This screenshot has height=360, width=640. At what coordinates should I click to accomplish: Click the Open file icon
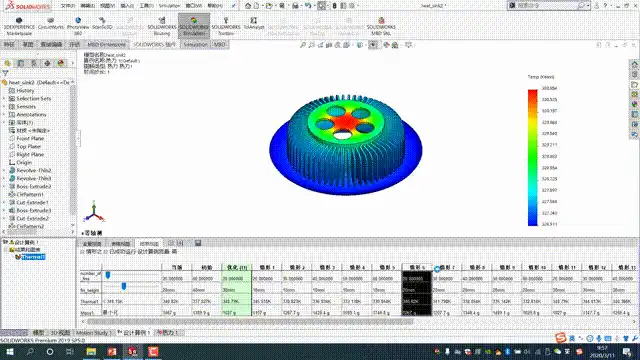click(x=269, y=6)
